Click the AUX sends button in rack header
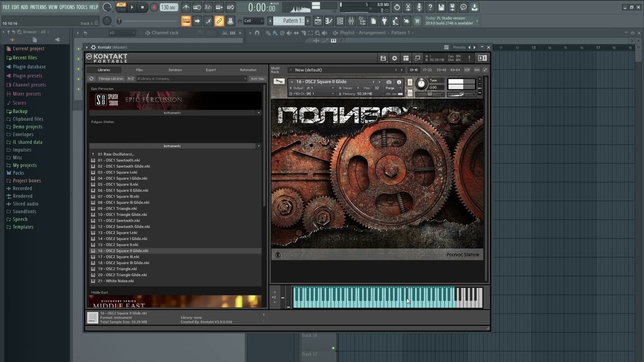 (477, 70)
